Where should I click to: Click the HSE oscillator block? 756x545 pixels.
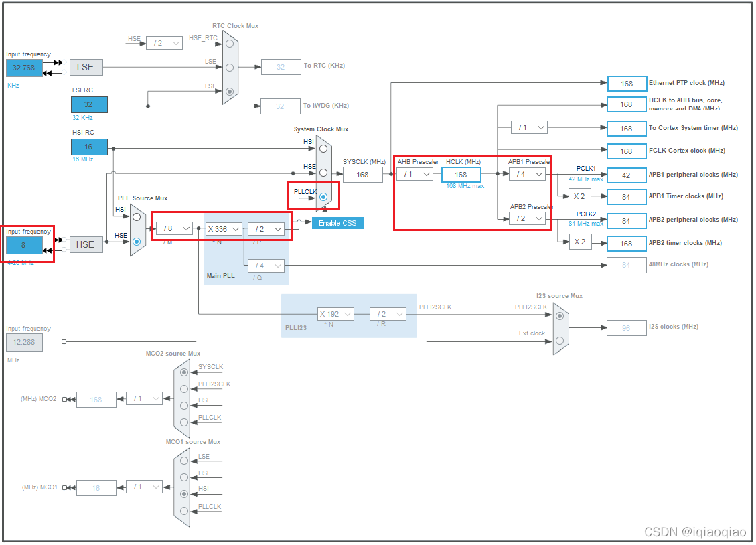click(86, 244)
